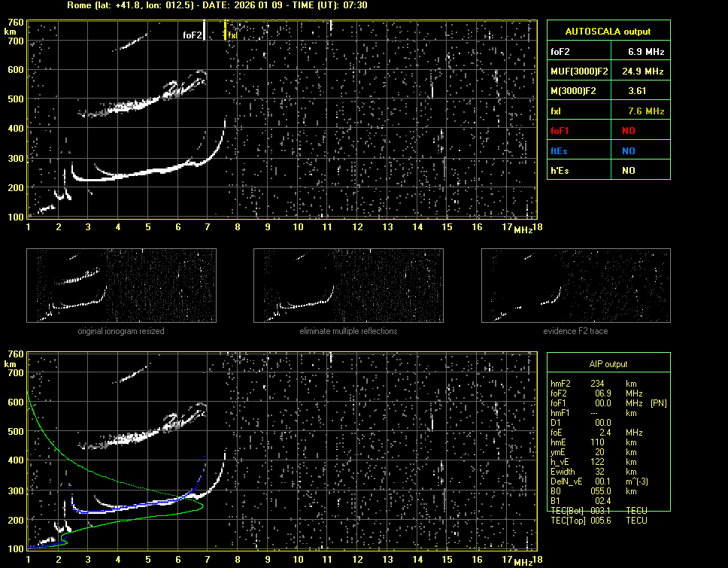
Task: Click the red foF1 label in table
Action: pos(560,130)
